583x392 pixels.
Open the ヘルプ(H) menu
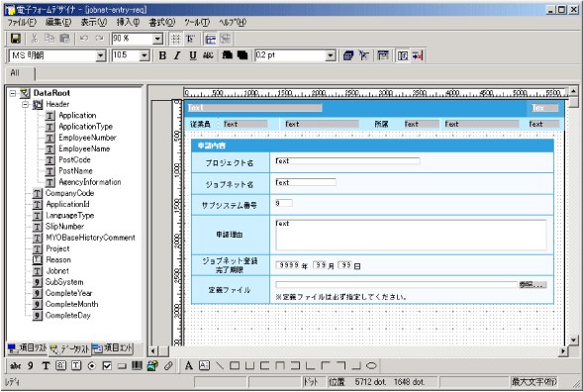pos(233,23)
